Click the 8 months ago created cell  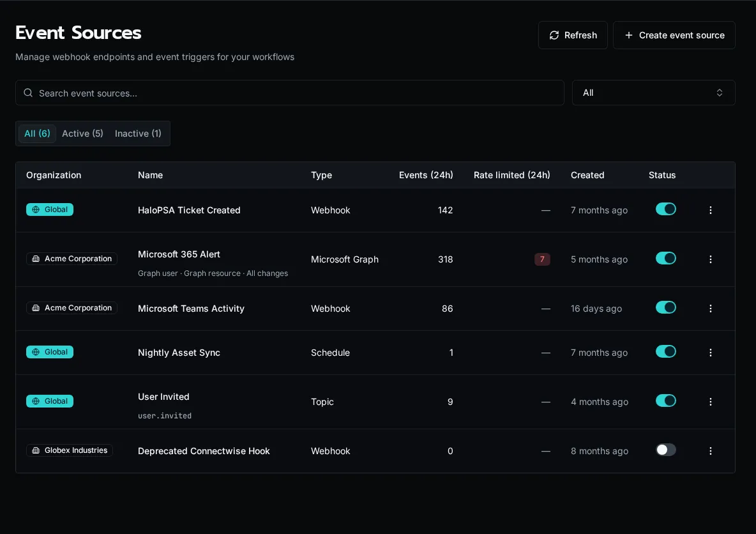600,450
